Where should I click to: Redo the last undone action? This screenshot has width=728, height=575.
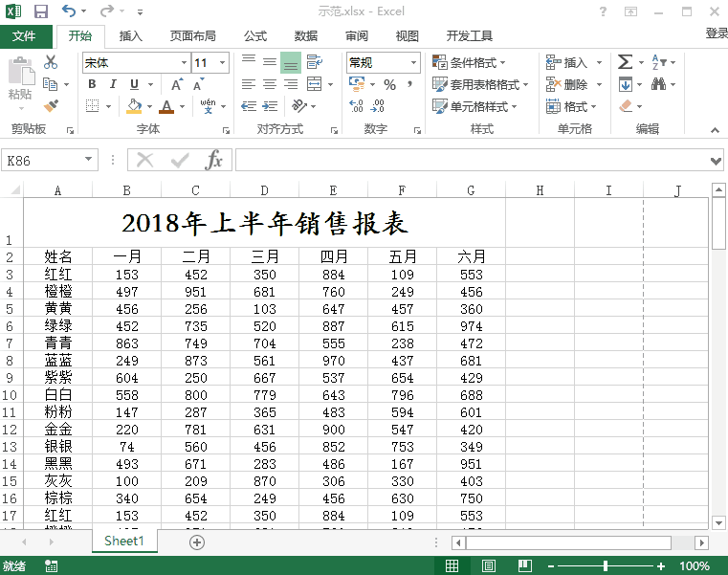107,11
